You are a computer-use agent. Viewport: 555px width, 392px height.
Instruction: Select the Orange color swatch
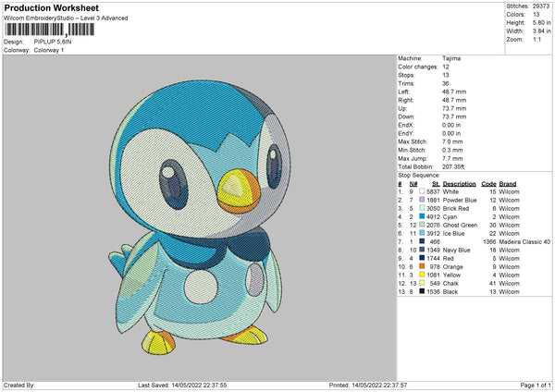[x=422, y=266]
